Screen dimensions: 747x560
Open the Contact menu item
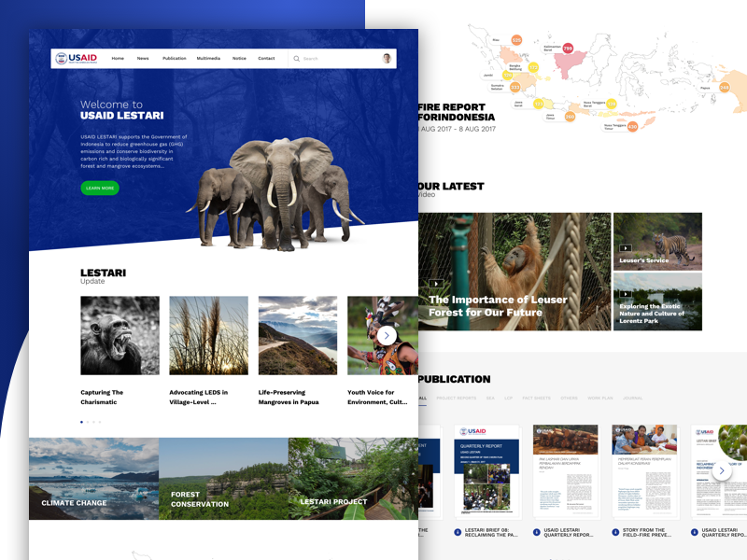point(266,58)
